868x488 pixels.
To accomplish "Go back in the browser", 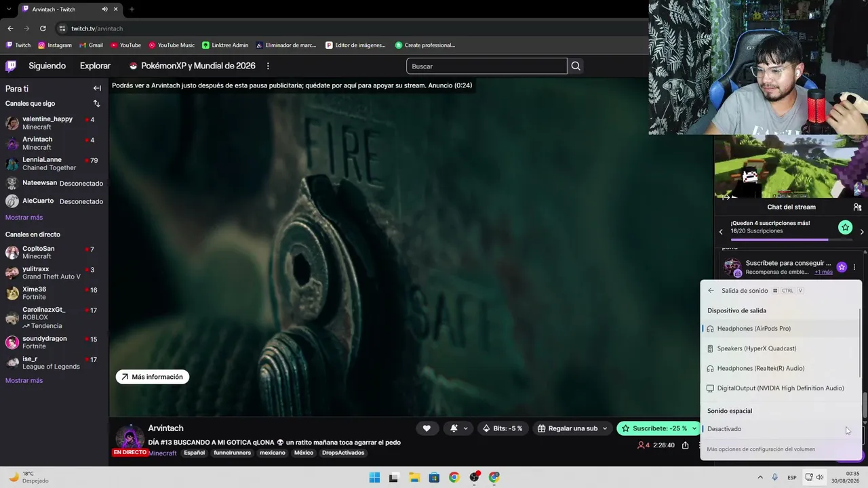I will coord(10,28).
